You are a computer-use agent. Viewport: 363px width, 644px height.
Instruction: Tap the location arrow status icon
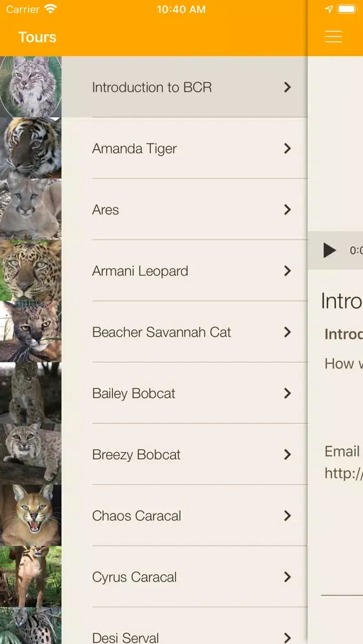pyautogui.click(x=329, y=9)
